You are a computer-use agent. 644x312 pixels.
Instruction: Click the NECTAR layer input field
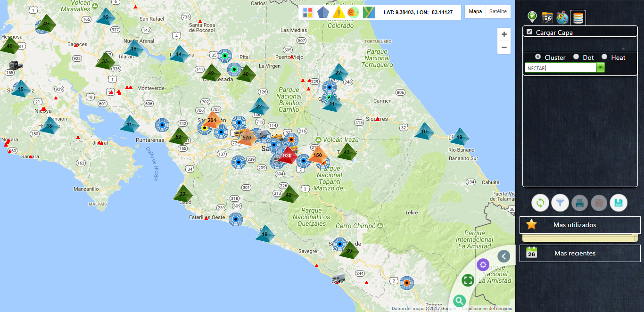[561, 68]
